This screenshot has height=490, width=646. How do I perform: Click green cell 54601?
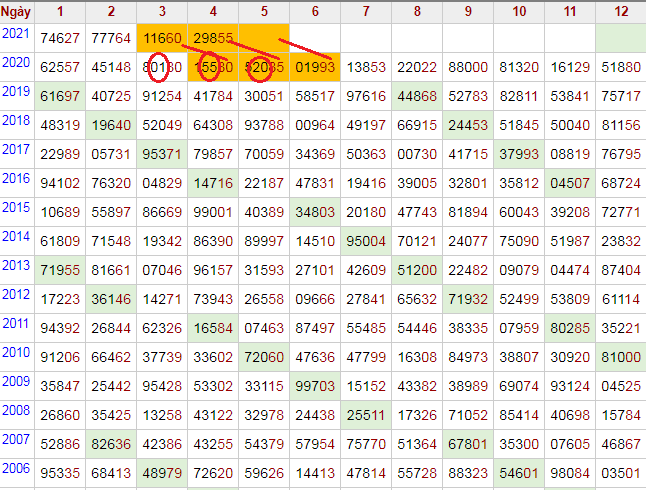coord(519,472)
